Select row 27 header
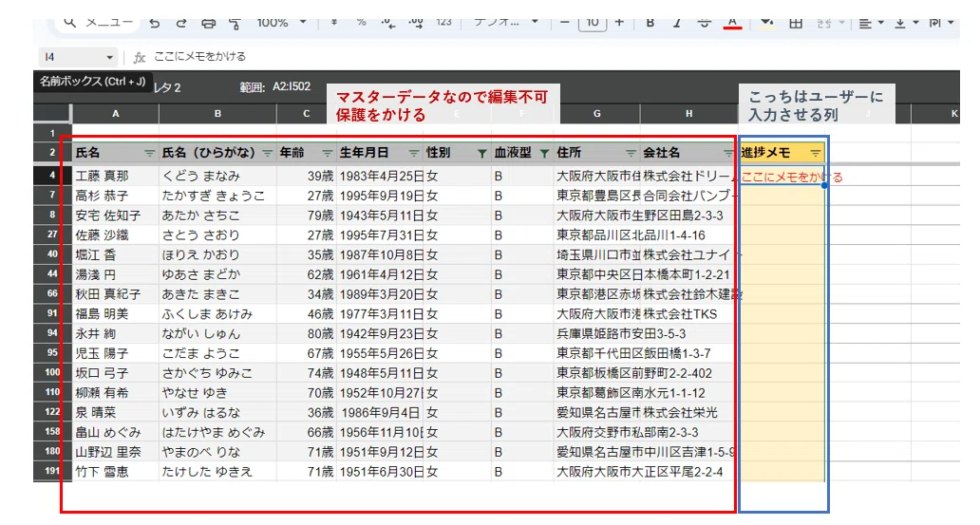 click(52, 235)
